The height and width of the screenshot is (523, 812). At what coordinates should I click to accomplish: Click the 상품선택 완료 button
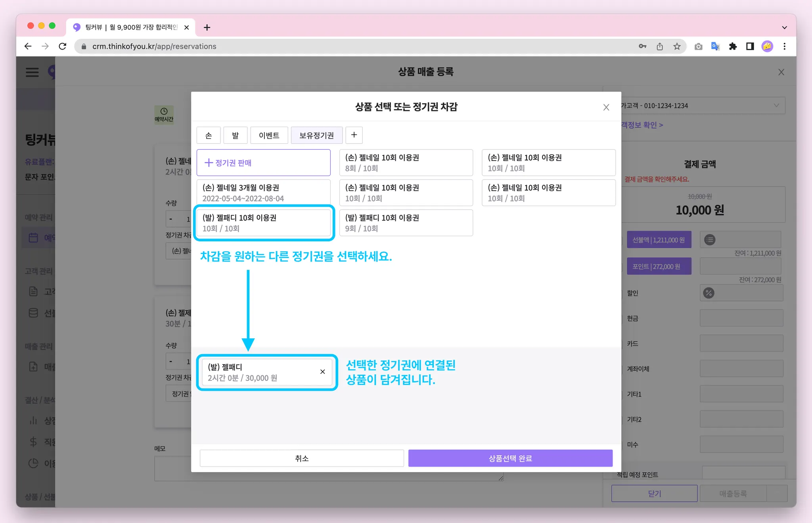pos(510,458)
